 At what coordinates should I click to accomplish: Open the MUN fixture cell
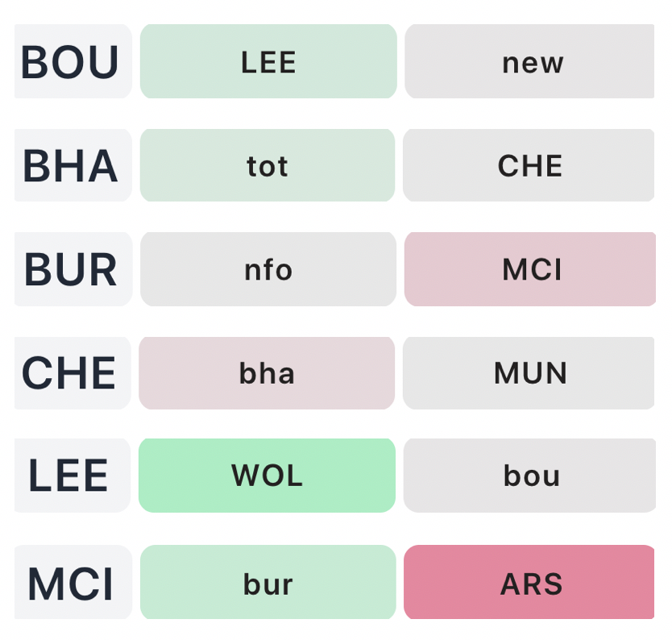coord(529,373)
